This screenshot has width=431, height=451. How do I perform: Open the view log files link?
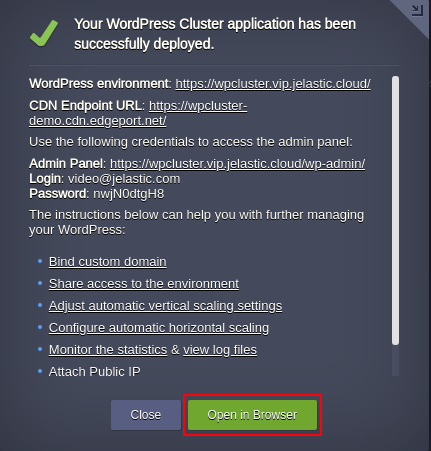pos(220,350)
